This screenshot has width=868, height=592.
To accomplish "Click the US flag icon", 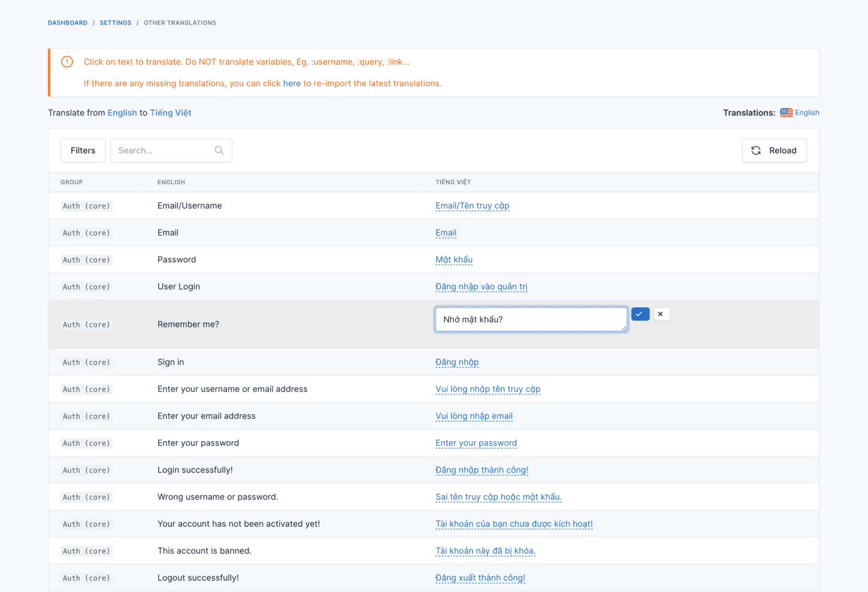I will point(786,113).
